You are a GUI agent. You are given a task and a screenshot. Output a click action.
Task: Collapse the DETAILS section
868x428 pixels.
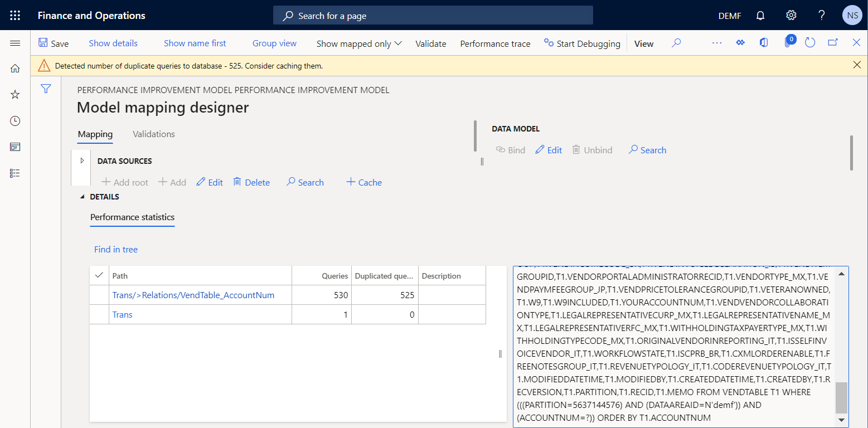tap(83, 197)
